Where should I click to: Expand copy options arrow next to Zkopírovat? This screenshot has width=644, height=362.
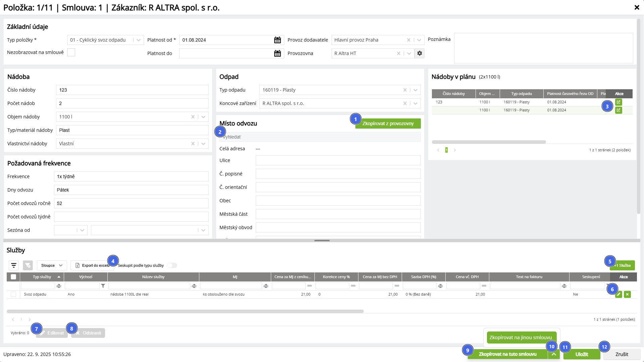pyautogui.click(x=554, y=354)
